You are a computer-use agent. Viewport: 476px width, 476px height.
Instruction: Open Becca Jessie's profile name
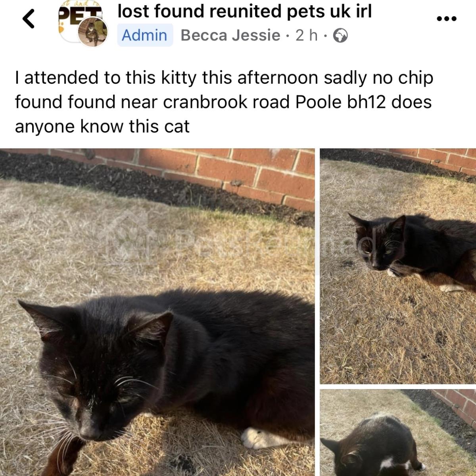click(230, 35)
